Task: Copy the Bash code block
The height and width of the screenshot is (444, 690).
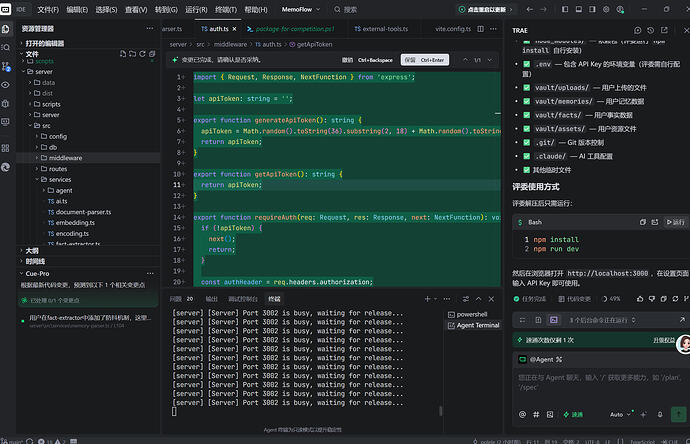Action: (x=642, y=222)
